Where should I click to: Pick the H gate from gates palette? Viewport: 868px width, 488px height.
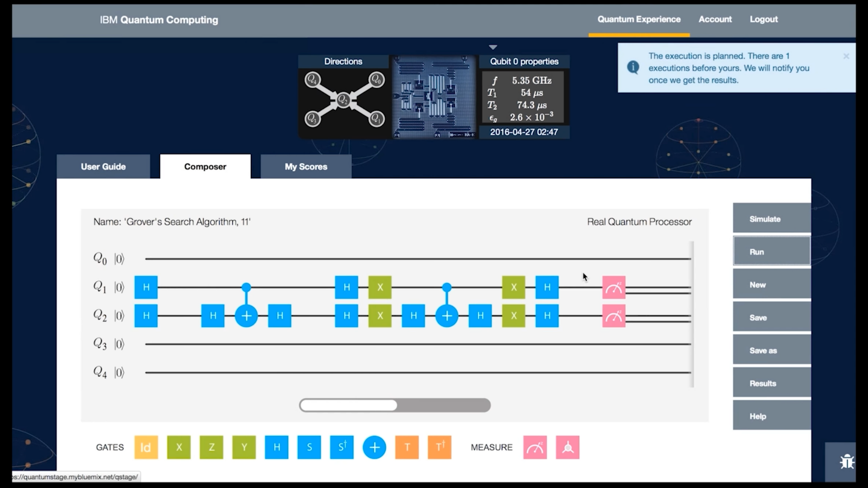coord(277,447)
